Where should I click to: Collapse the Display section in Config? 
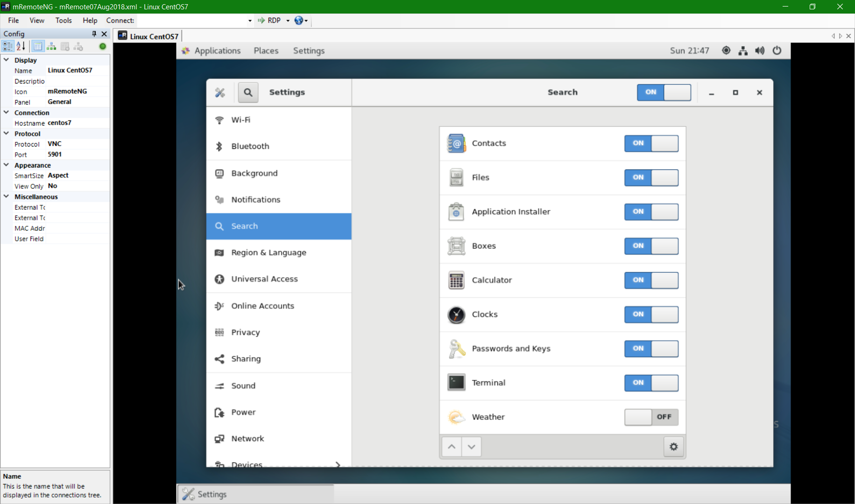click(x=7, y=60)
